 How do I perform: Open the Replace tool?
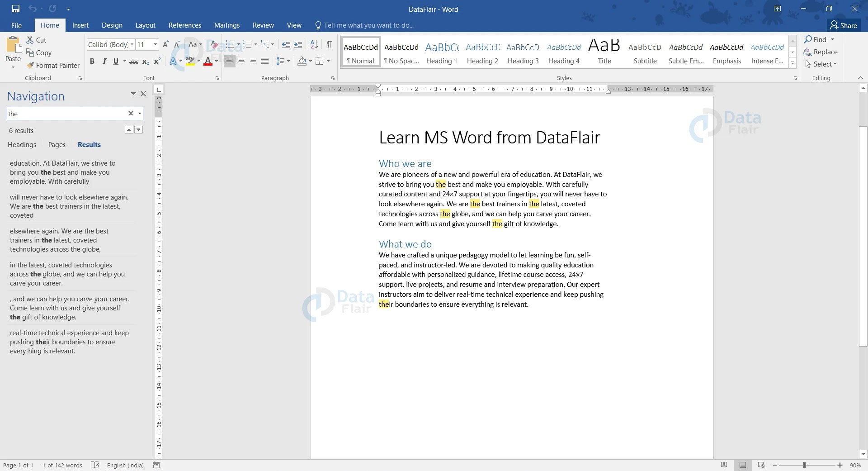click(821, 52)
